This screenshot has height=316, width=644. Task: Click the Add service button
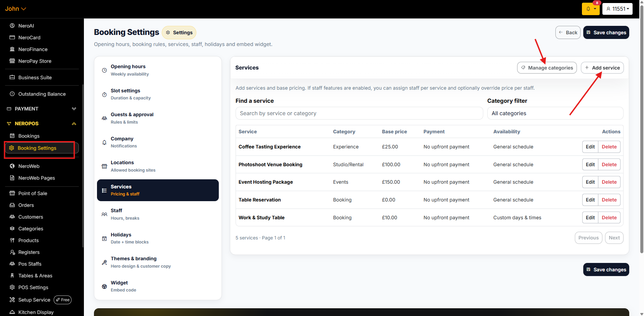coord(602,68)
